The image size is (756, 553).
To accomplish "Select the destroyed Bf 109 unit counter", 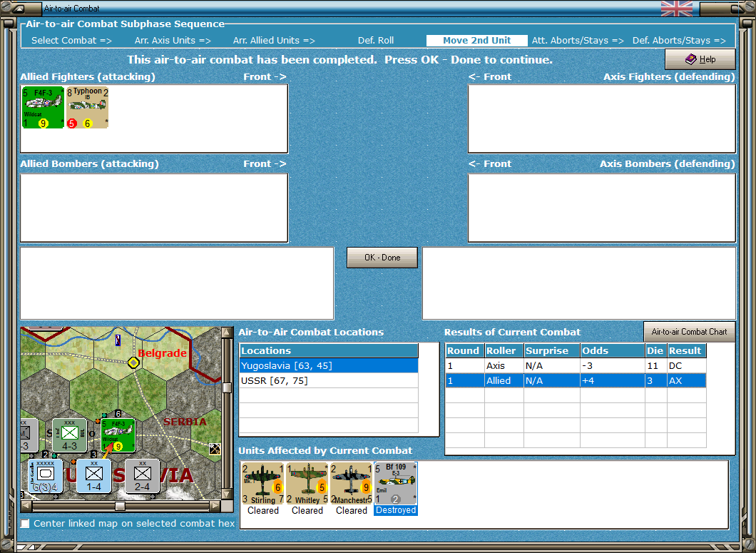I will (396, 484).
